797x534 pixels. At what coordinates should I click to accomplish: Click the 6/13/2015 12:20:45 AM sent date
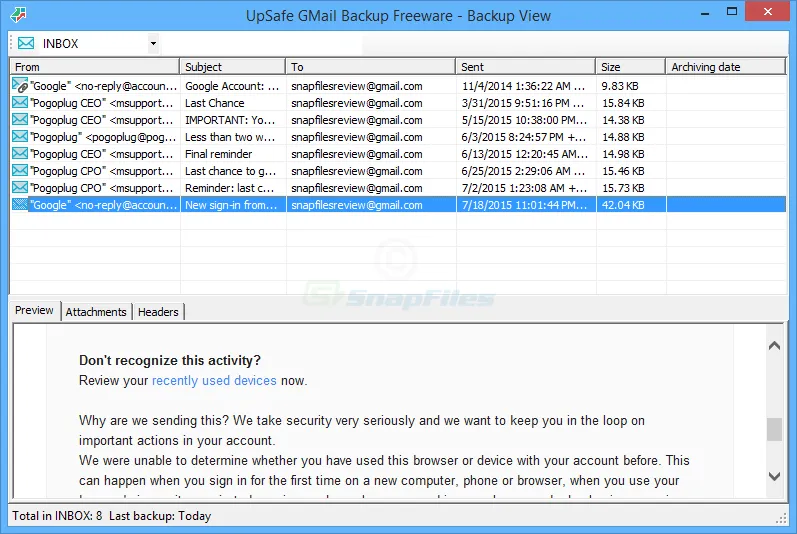pyautogui.click(x=525, y=154)
